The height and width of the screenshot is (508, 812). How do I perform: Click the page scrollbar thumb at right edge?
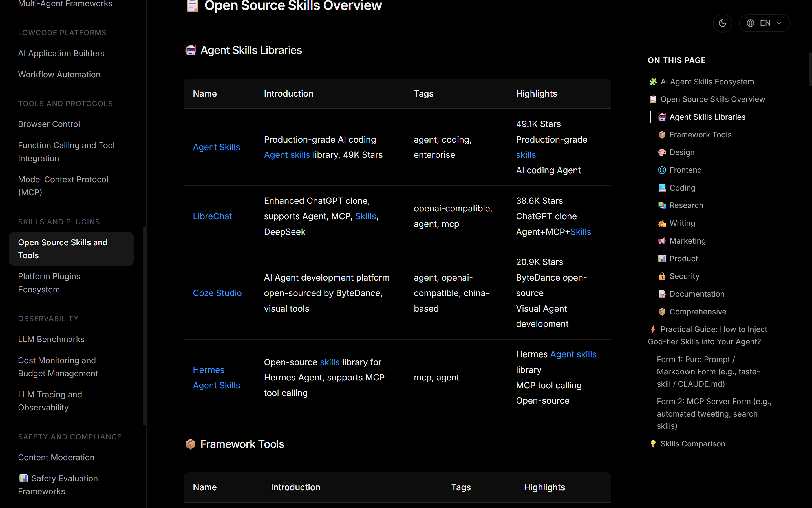pyautogui.click(x=810, y=69)
